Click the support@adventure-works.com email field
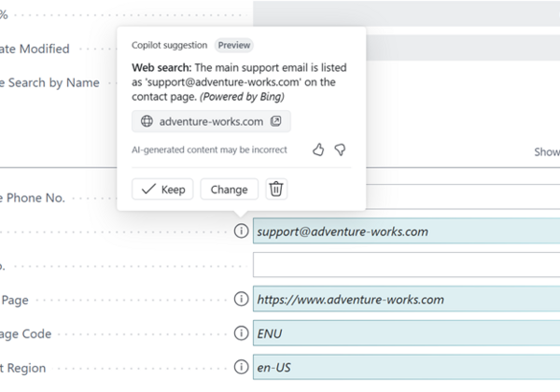Screen dimensions: 560x392 pyautogui.click(x=406, y=231)
